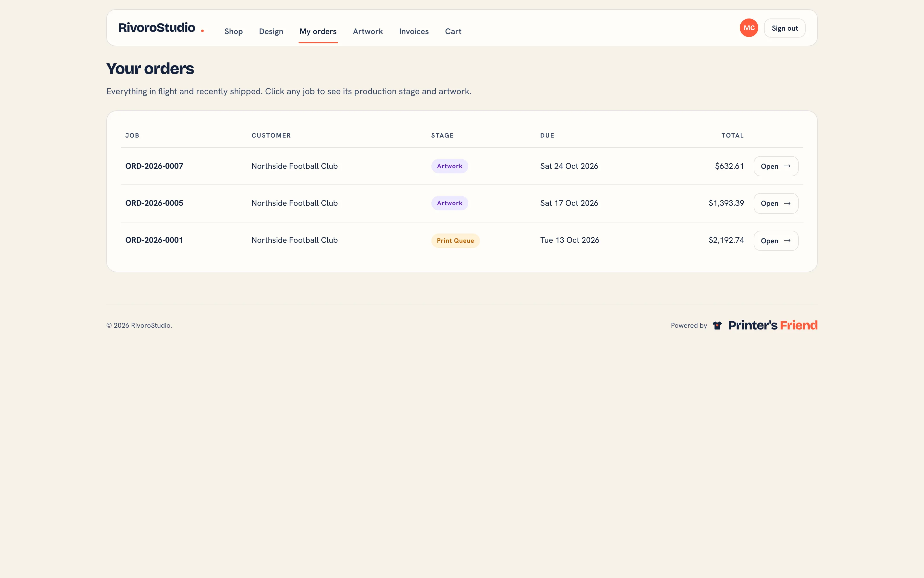The image size is (924, 578).
Task: Sign out of the account
Action: pos(785,28)
